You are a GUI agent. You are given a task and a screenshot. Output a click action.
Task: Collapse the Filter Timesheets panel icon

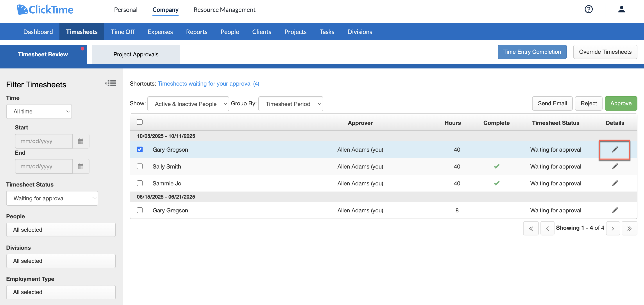110,83
